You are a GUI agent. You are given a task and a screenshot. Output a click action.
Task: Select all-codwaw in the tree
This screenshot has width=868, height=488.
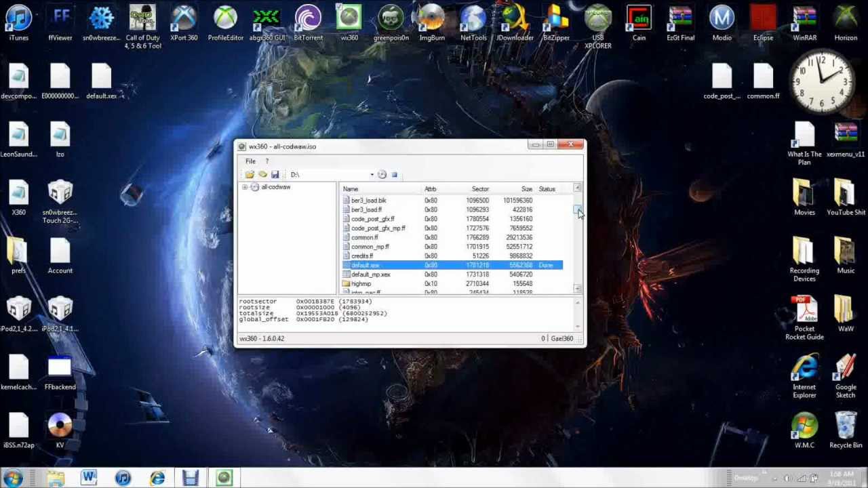tap(275, 187)
